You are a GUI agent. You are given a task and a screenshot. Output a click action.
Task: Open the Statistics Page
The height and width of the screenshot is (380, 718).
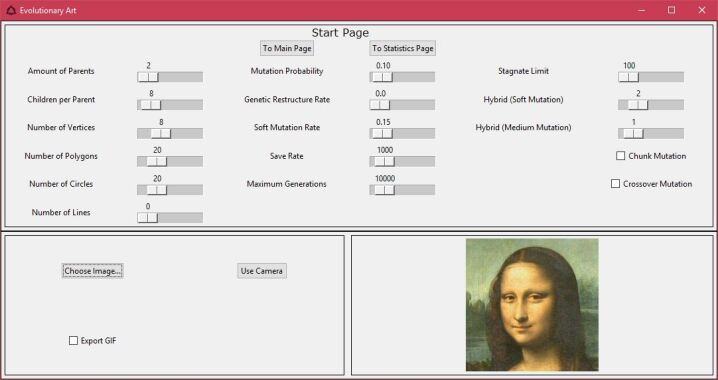(x=403, y=48)
